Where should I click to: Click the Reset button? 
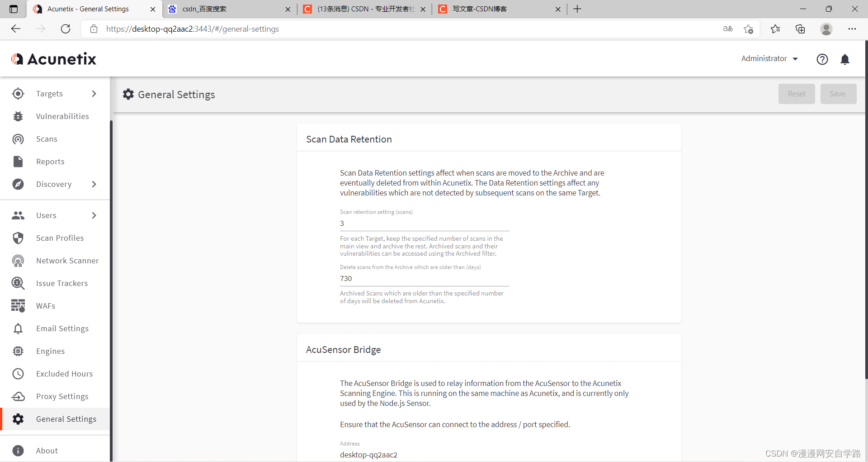pos(797,94)
